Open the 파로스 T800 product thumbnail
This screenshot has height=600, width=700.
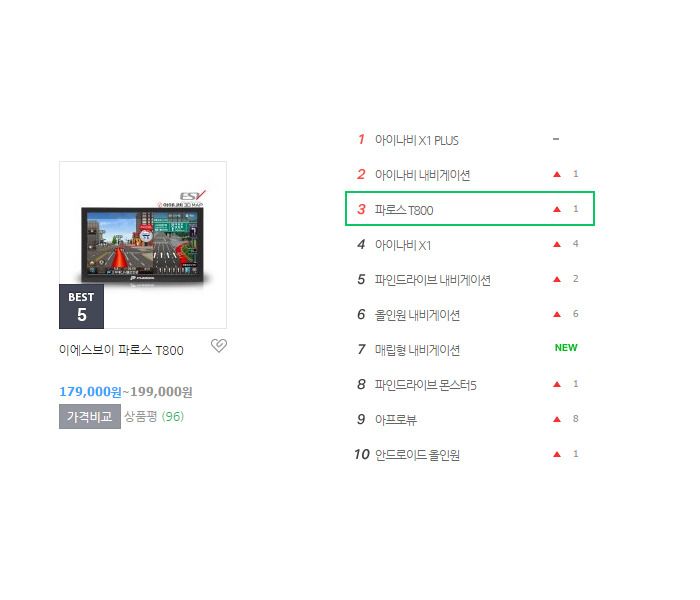click(x=143, y=245)
